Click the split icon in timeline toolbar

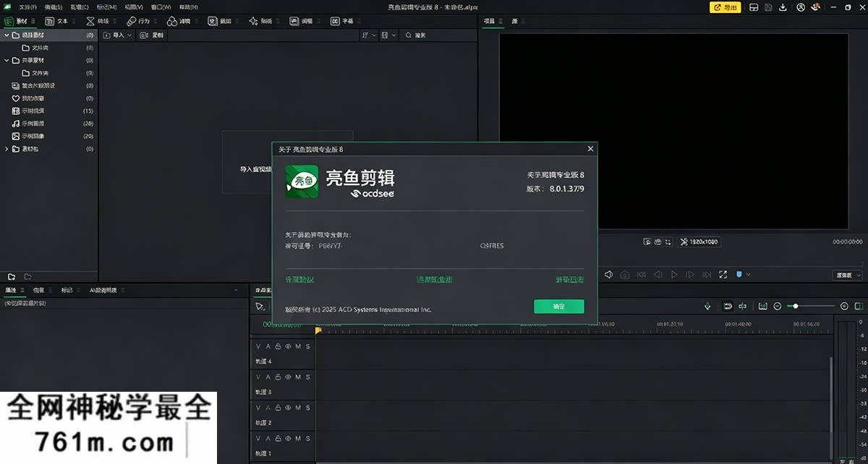coord(742,306)
